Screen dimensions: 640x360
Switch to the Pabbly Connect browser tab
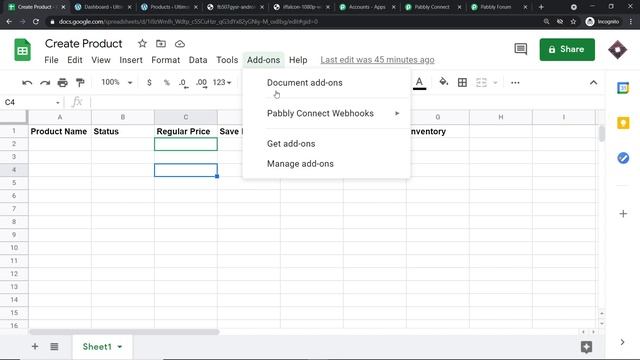[433, 7]
